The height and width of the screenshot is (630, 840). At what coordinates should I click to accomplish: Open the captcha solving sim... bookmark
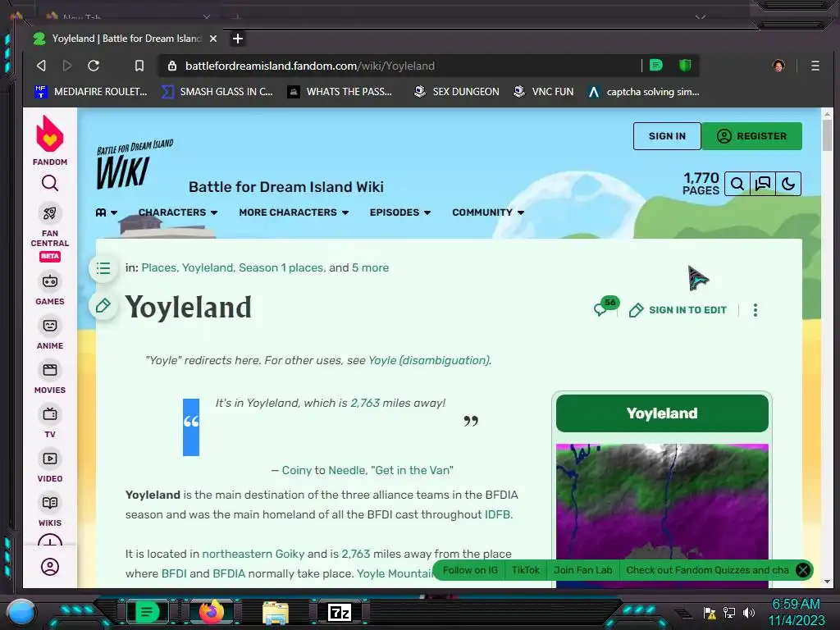tap(643, 92)
